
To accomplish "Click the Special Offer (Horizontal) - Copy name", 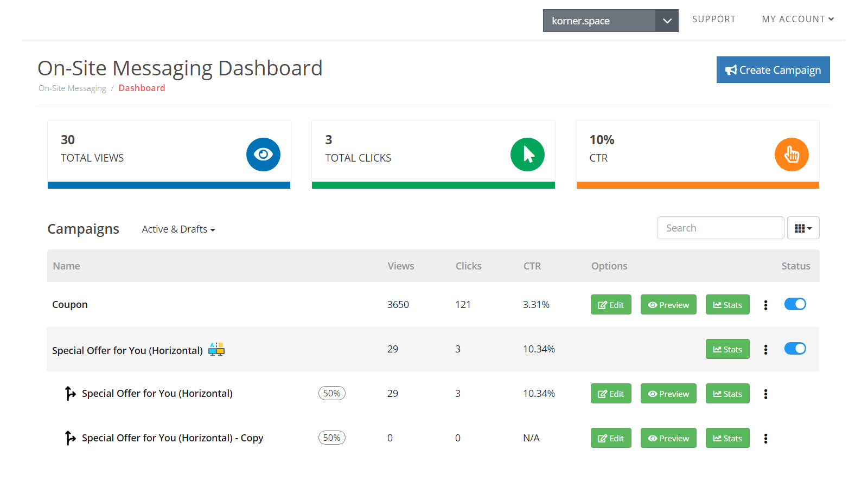I will (173, 438).
